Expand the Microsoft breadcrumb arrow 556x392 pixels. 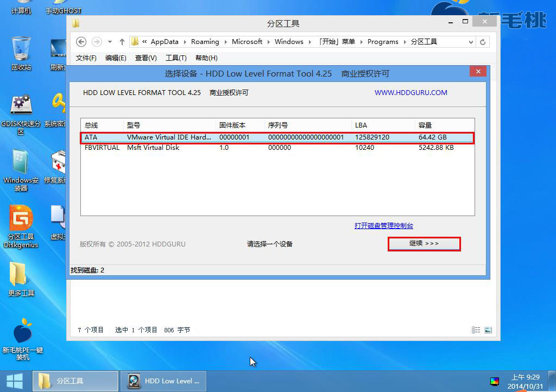(268, 42)
